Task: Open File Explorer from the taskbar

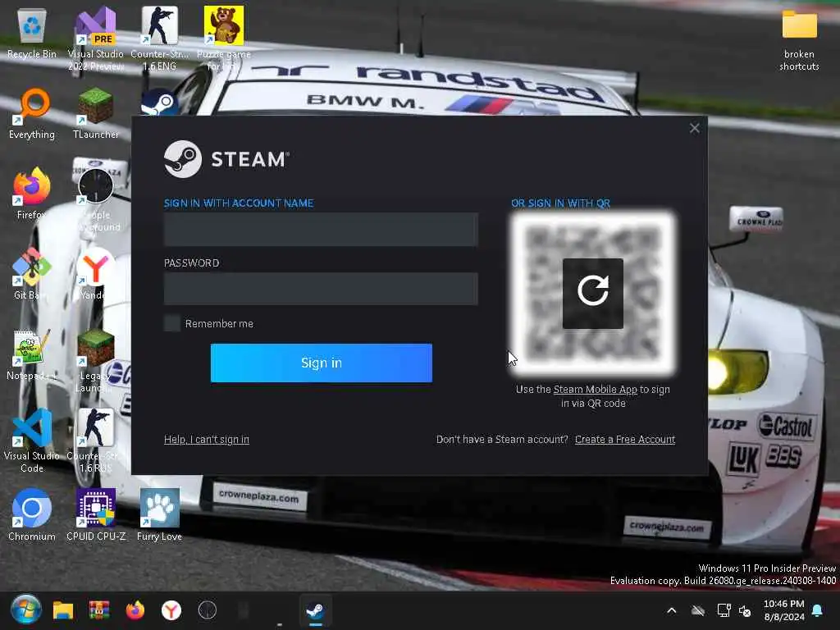Action: pyautogui.click(x=62, y=610)
